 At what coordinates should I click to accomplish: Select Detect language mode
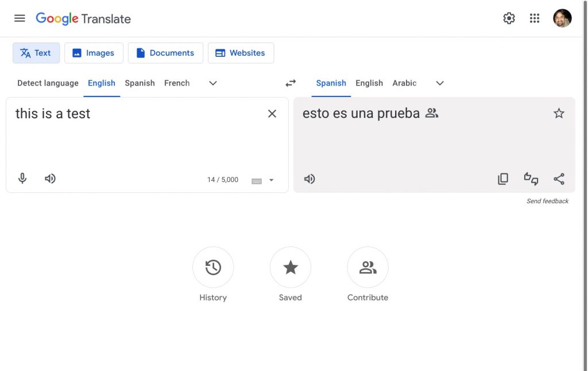tap(48, 83)
